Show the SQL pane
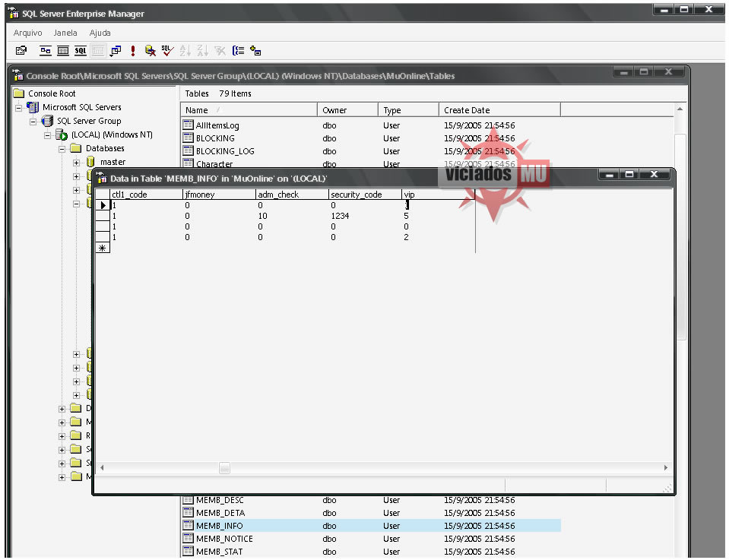Image resolution: width=729 pixels, height=560 pixels. coord(81,51)
